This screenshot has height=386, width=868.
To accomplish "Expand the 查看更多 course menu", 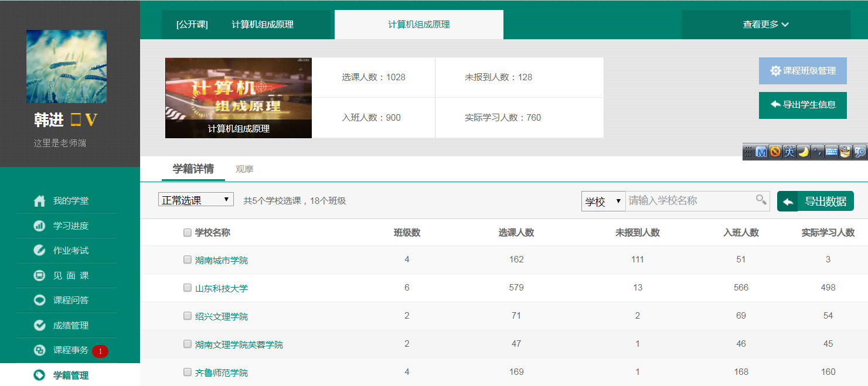I will (765, 25).
